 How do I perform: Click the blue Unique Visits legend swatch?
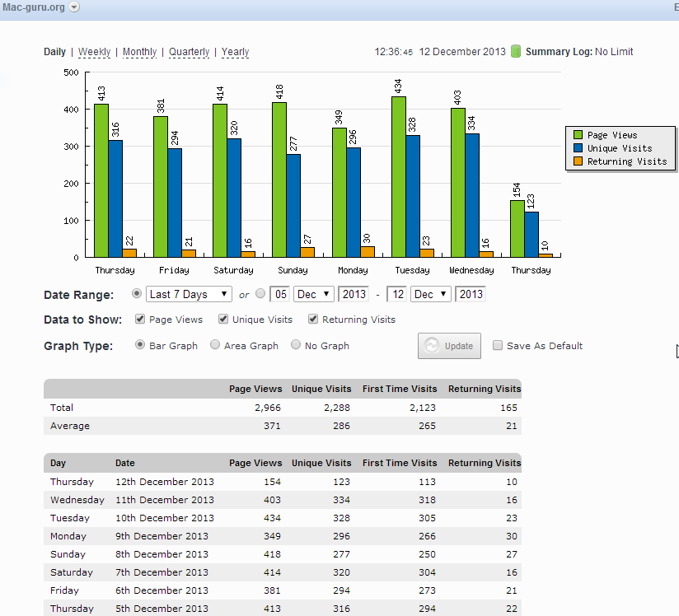pos(578,148)
